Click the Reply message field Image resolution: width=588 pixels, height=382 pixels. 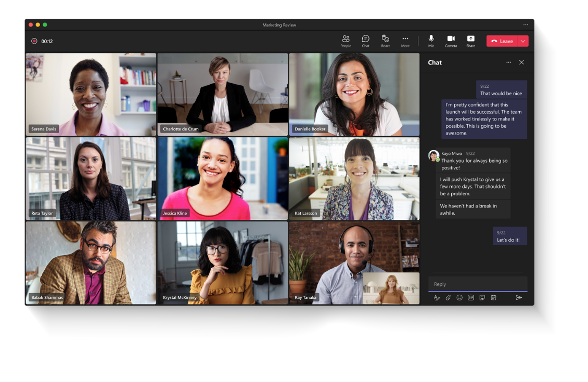(x=478, y=284)
